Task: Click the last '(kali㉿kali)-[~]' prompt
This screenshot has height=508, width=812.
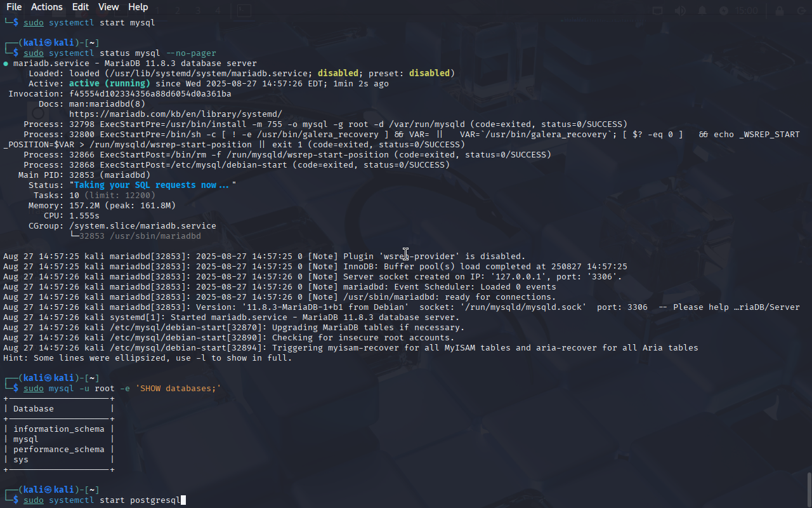Action: [51, 490]
